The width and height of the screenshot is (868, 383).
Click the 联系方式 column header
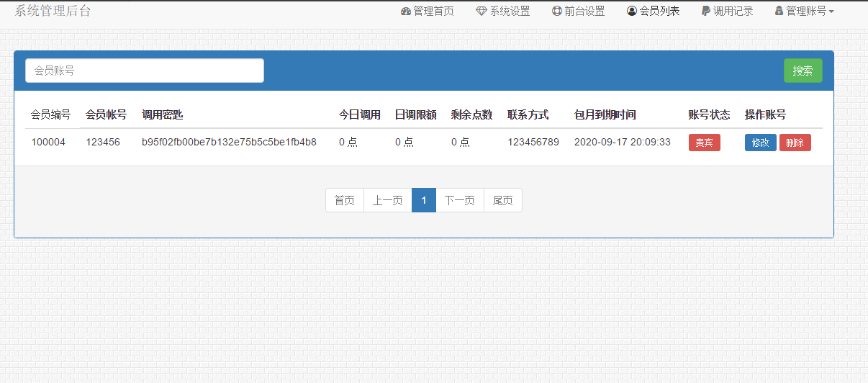point(528,115)
